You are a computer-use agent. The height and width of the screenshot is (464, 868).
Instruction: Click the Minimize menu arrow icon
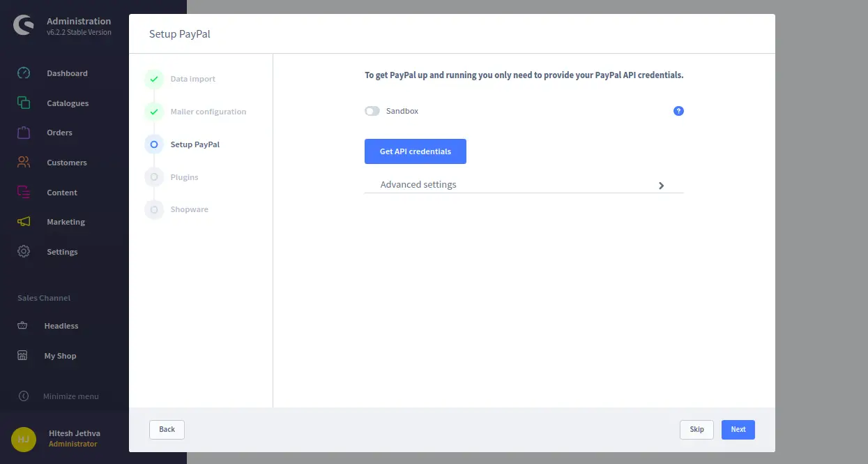pyautogui.click(x=24, y=396)
